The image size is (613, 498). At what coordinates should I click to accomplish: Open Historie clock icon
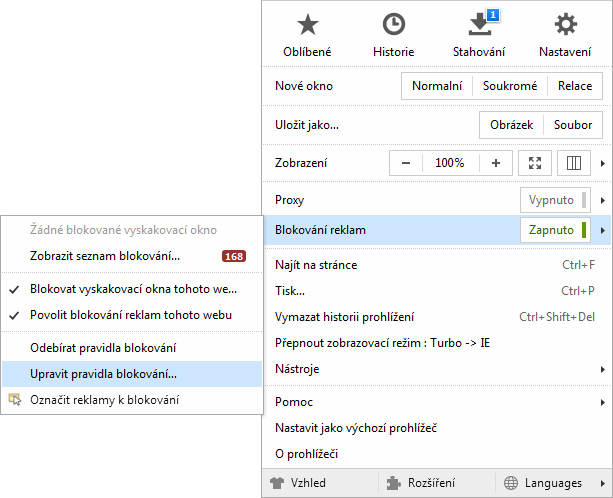393,26
